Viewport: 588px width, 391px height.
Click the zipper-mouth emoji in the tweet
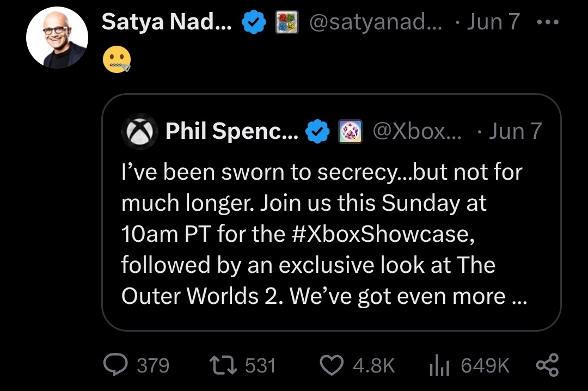117,58
